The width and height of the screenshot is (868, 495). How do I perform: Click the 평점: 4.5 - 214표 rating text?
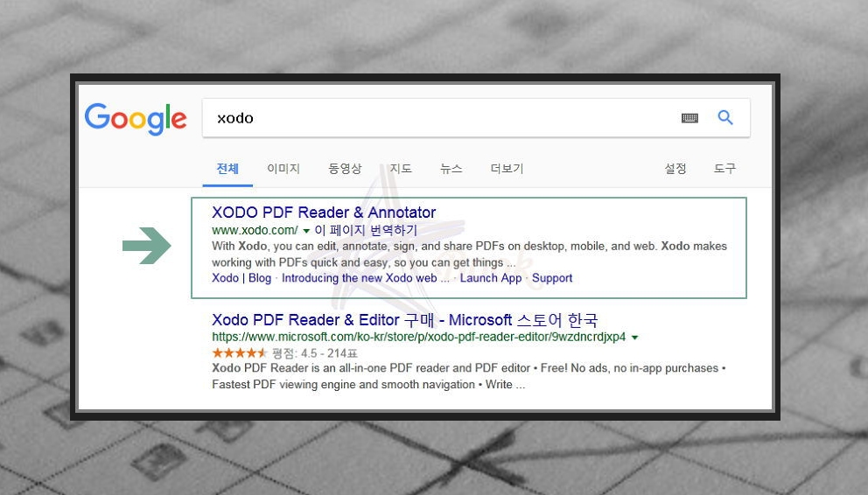coord(315,353)
